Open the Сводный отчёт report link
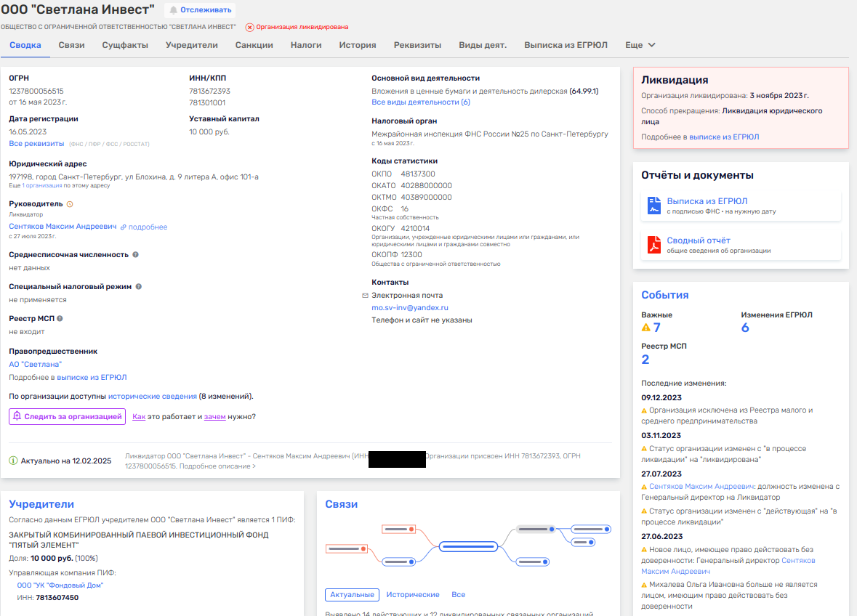Viewport: 857px width, 616px height. coord(699,240)
